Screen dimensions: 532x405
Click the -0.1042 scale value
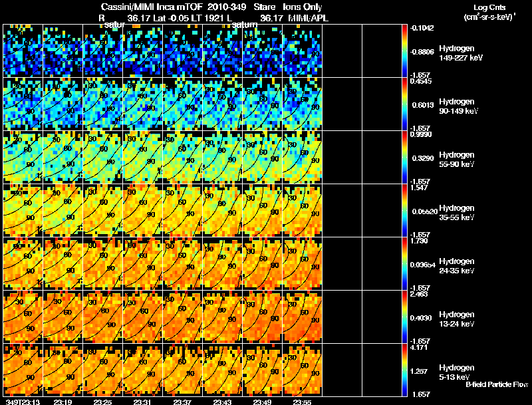[x=422, y=28]
